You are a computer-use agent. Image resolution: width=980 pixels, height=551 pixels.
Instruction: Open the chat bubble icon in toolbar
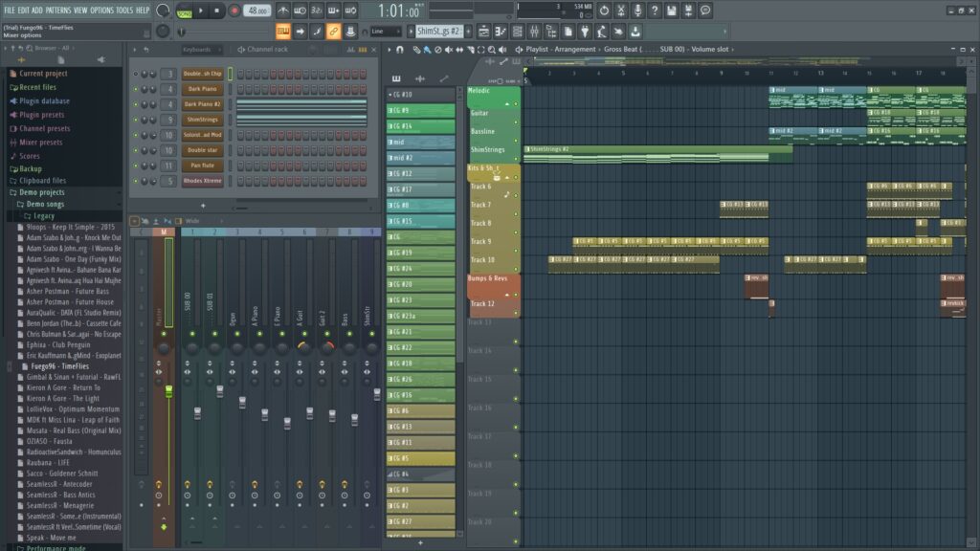coord(705,11)
